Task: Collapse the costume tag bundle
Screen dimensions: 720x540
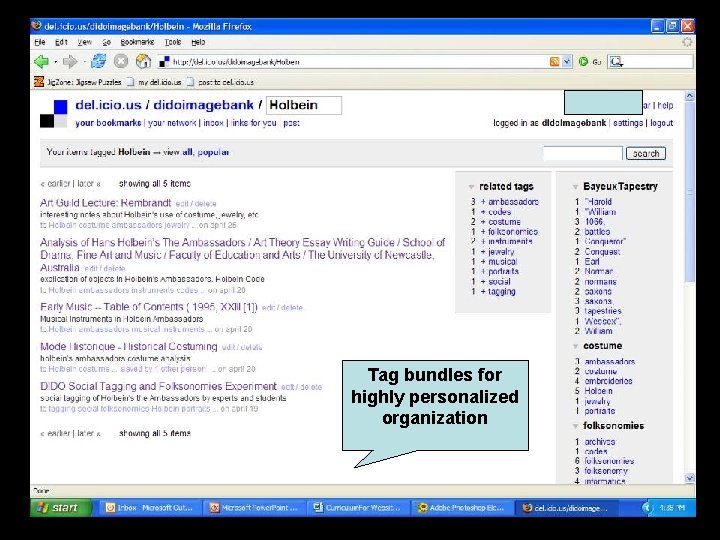Action: (x=575, y=346)
